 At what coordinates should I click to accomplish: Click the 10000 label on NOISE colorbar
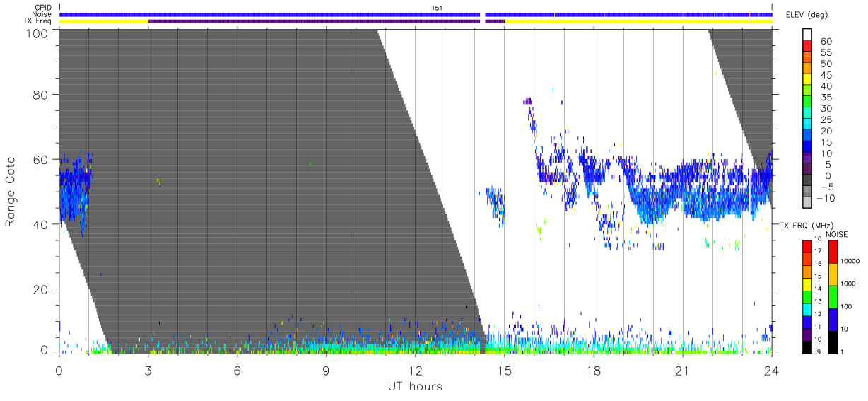pyautogui.click(x=849, y=261)
